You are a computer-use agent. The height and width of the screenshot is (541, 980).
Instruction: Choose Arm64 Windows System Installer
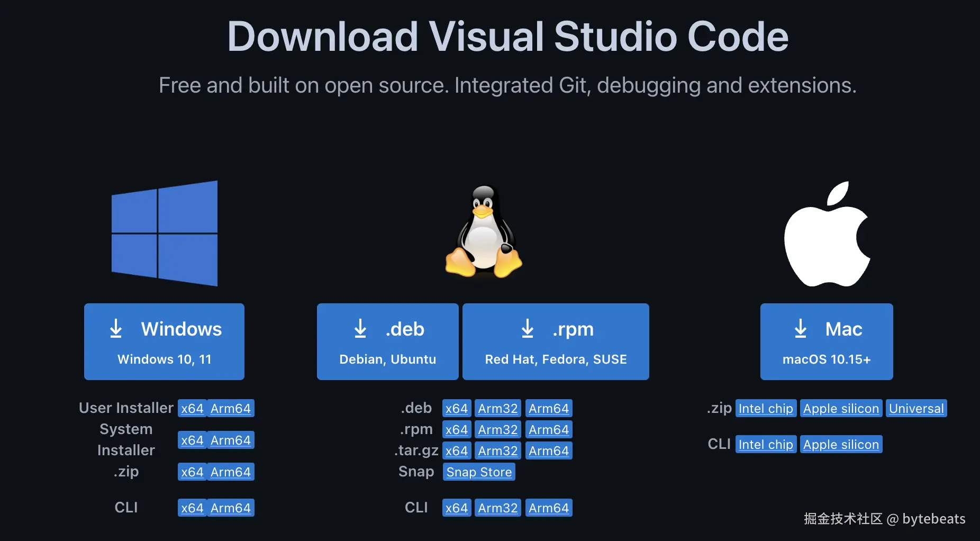point(231,440)
